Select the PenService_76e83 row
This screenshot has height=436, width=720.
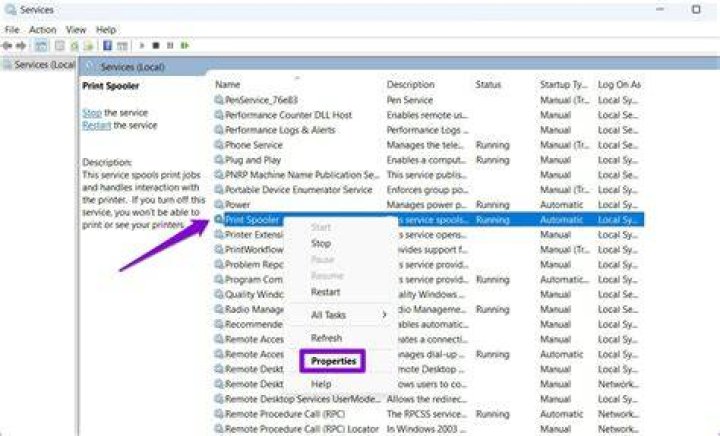pyautogui.click(x=429, y=100)
